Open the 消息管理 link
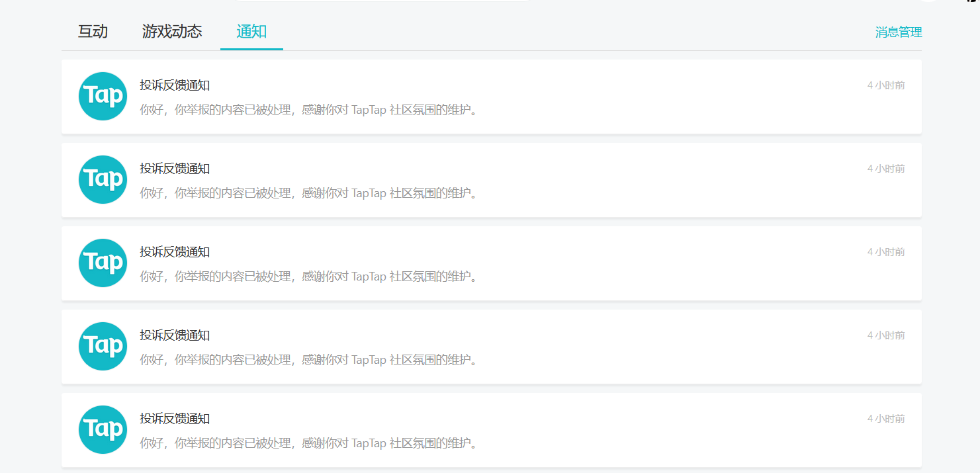The image size is (980, 473). pyautogui.click(x=899, y=32)
